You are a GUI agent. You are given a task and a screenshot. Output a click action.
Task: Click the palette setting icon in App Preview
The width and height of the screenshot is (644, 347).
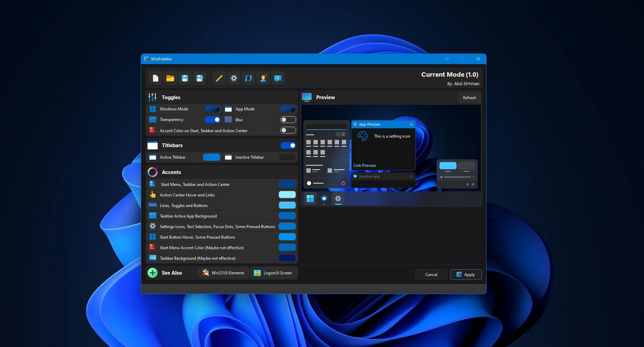[362, 137]
